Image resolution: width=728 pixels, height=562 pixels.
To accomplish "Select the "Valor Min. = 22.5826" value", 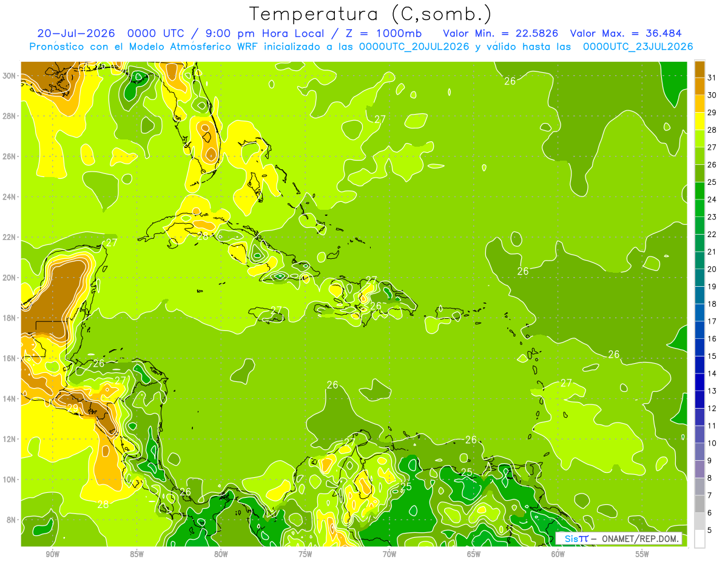I will pos(501,33).
